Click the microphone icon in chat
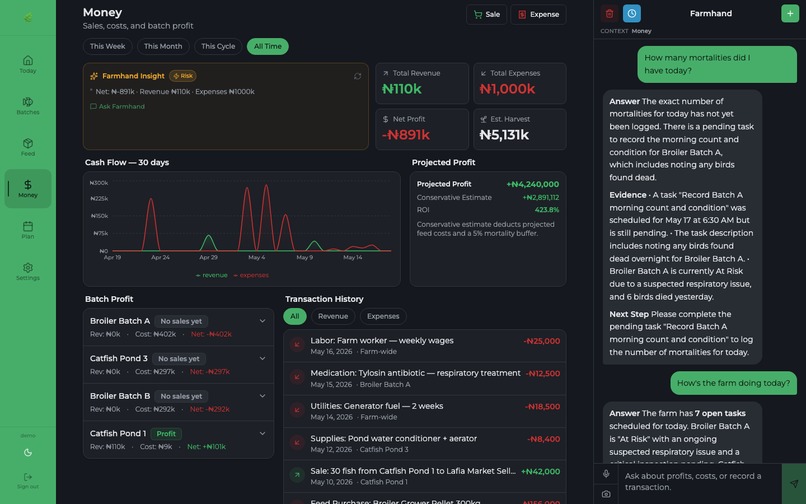 [606, 474]
